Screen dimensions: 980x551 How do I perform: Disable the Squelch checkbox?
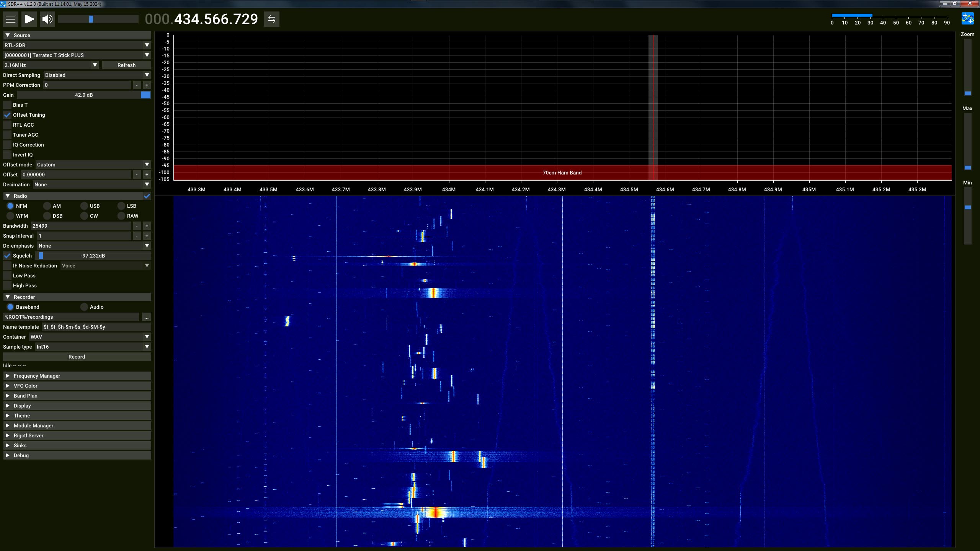coord(7,256)
